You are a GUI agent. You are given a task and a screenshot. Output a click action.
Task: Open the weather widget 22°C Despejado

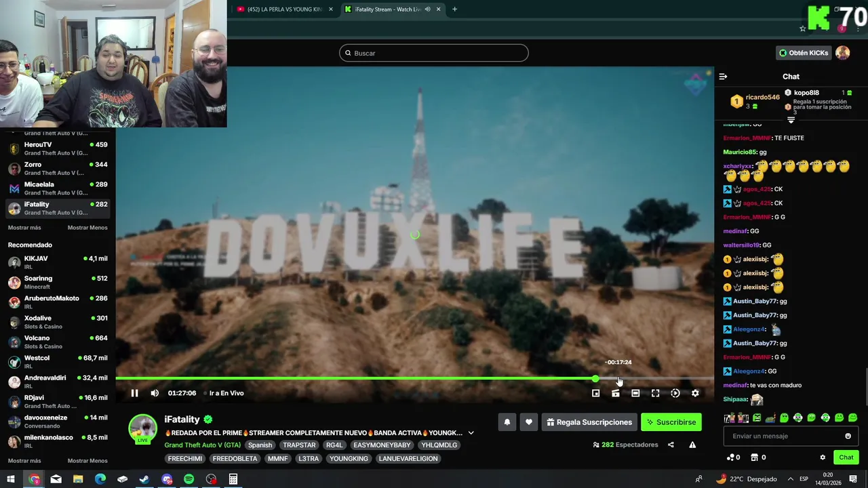pyautogui.click(x=746, y=479)
